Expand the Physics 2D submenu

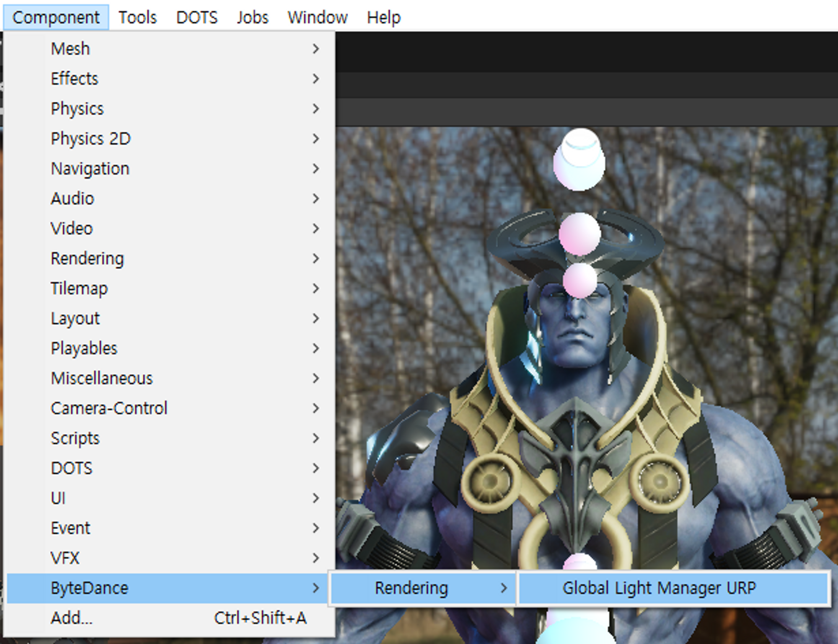click(91, 139)
